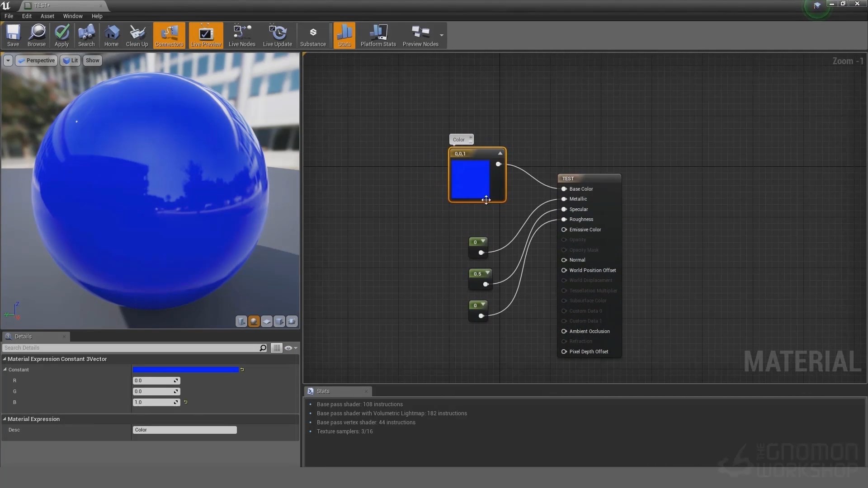Toggle Lit viewport shading mode
This screenshot has height=488, width=868.
point(70,60)
